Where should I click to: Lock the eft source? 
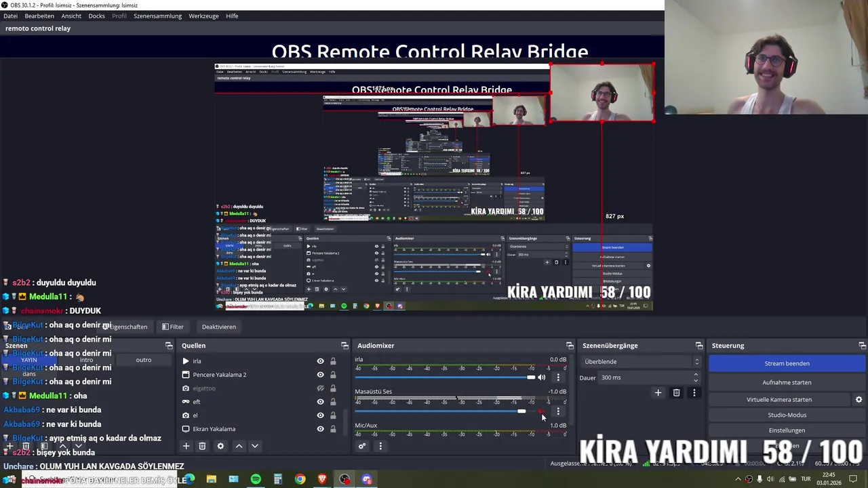click(x=333, y=402)
